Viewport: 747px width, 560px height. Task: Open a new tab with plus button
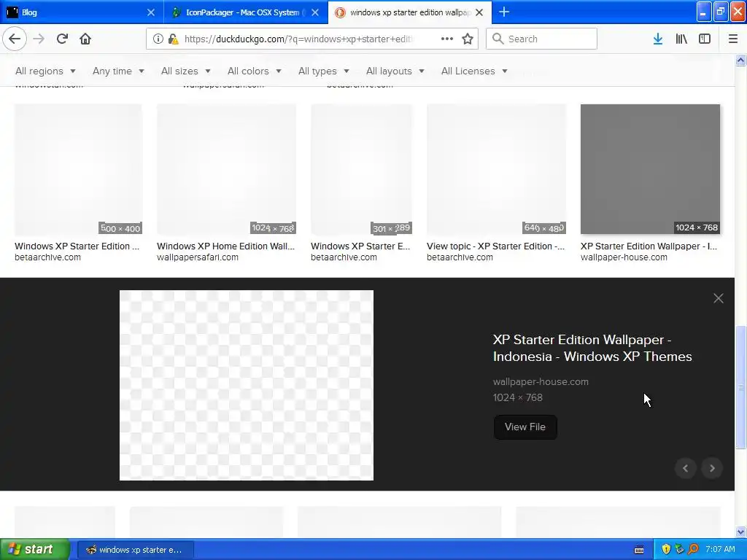[x=504, y=12]
